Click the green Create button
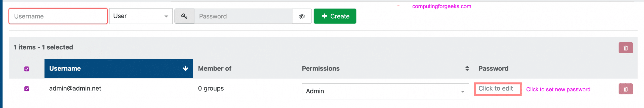Viewport: 644px width, 108px height. [335, 16]
